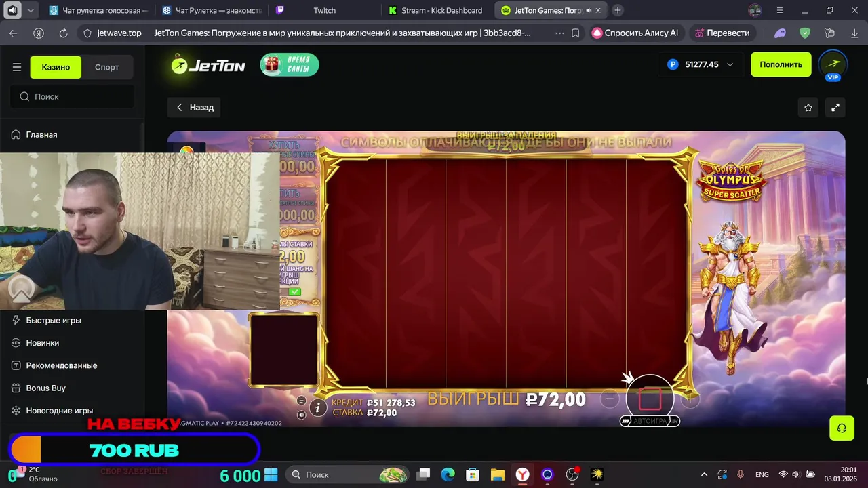Mute audio on the JetTon Games tab
Image resolution: width=868 pixels, height=488 pixels.
coord(588,10)
